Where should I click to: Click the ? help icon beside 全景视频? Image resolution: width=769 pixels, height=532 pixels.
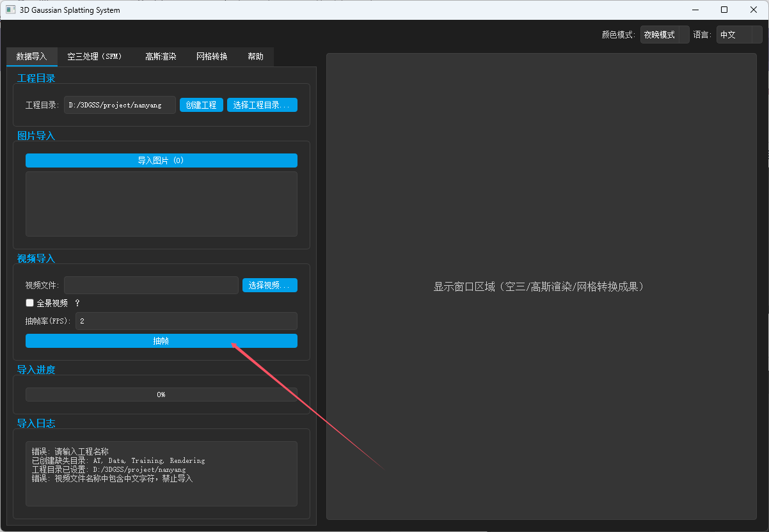[77, 303]
